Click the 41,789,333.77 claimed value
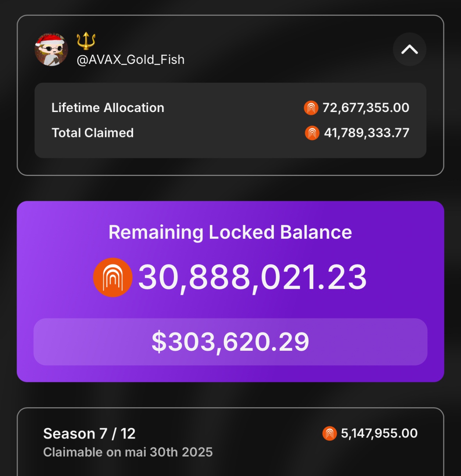The width and height of the screenshot is (461, 476). coord(366,133)
